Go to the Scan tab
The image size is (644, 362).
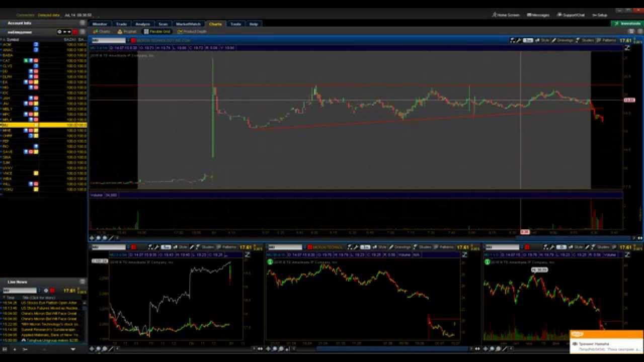(x=163, y=24)
